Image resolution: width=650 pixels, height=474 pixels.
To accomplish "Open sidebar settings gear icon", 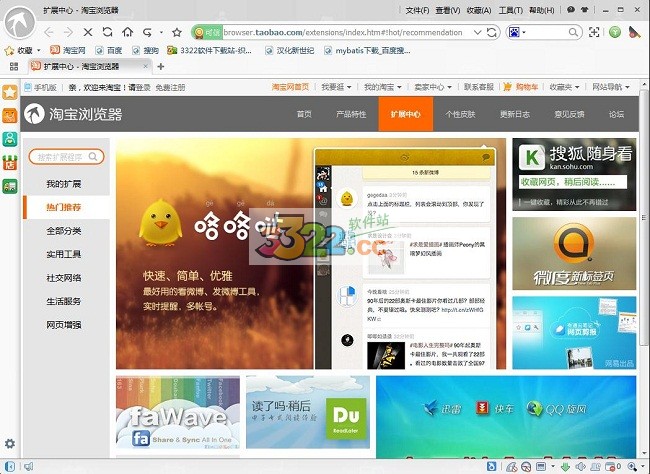I will tap(10, 444).
